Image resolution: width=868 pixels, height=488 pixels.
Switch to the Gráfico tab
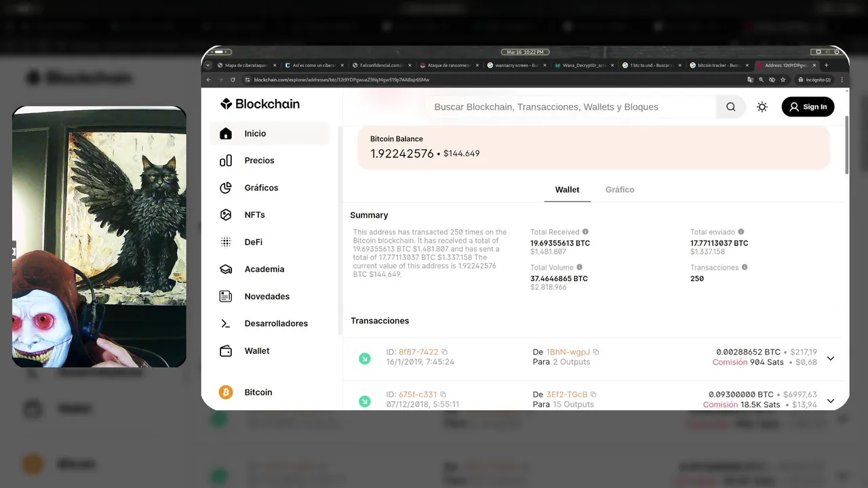pos(620,190)
